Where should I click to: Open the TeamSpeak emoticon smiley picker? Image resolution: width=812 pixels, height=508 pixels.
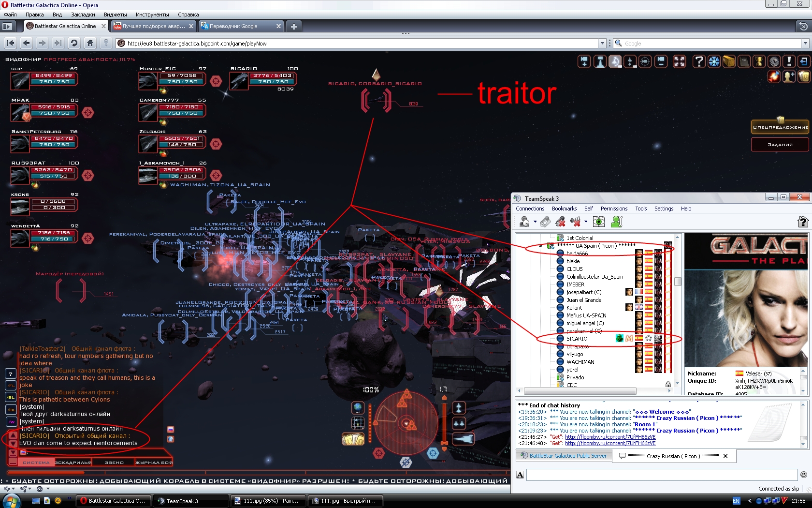click(x=804, y=475)
